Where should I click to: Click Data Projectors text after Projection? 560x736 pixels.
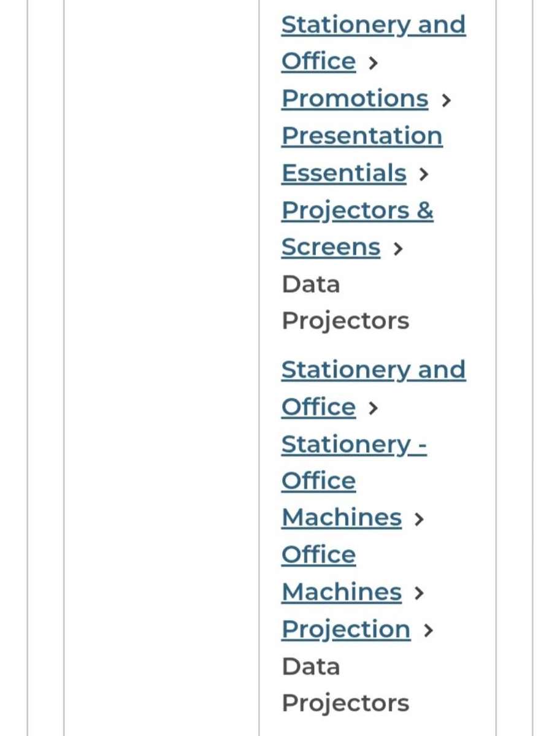click(345, 684)
